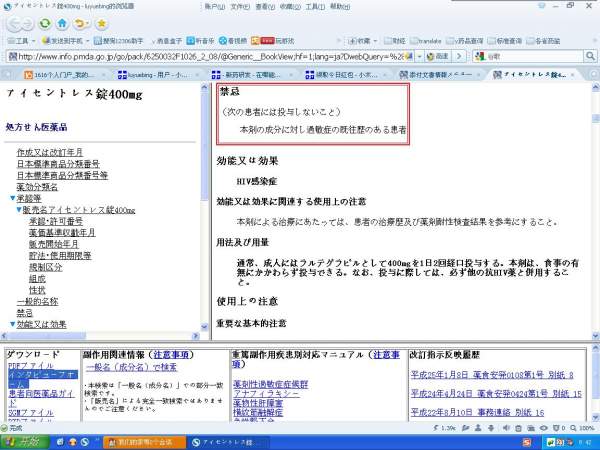
Task: Open the 文件 menu
Action: tap(240, 7)
